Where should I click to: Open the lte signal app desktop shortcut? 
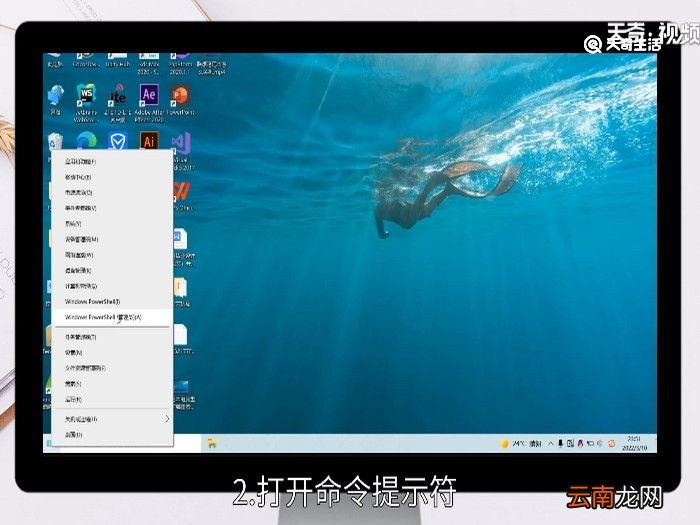[x=118, y=102]
